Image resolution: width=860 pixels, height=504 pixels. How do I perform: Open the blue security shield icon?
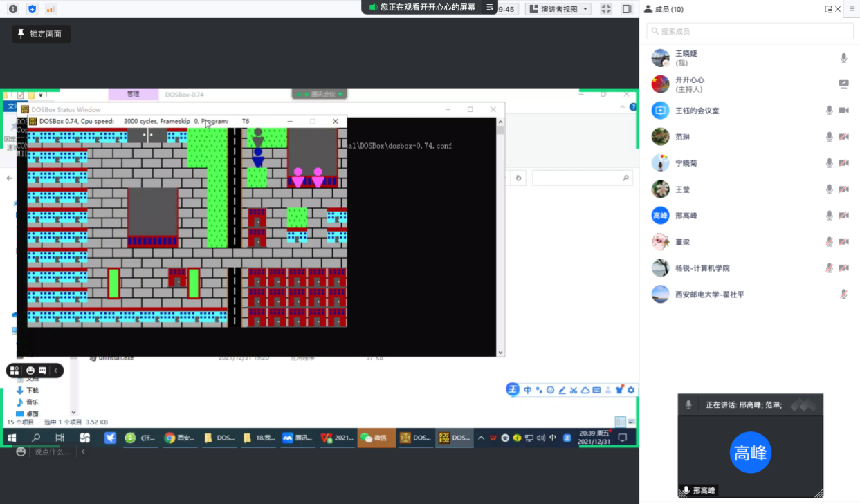[32, 9]
